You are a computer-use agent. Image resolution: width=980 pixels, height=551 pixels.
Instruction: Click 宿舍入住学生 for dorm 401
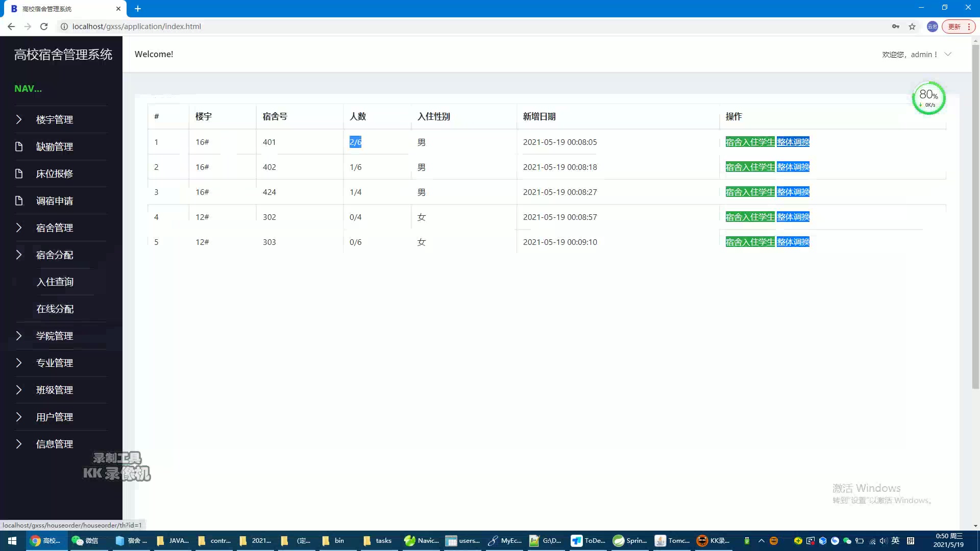(x=750, y=142)
